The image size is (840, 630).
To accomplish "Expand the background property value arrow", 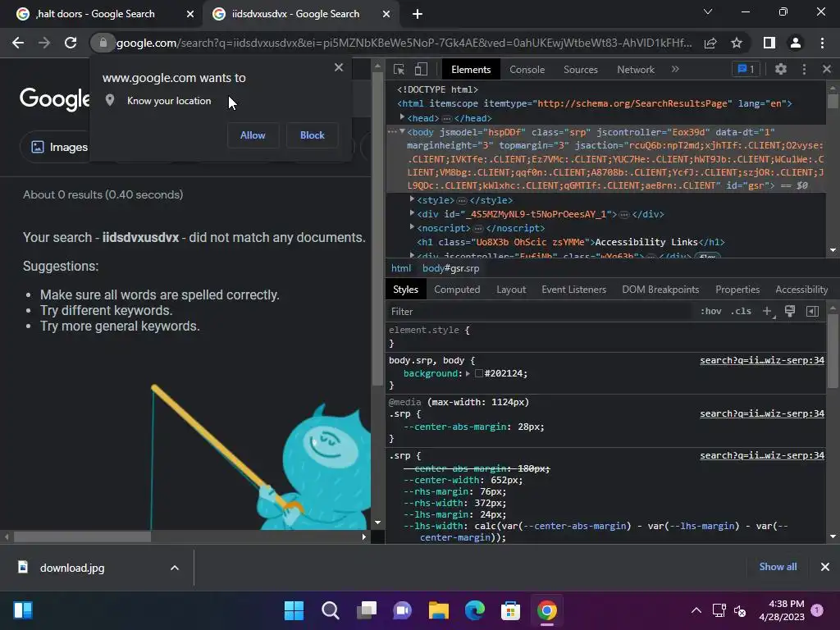I will [x=468, y=373].
